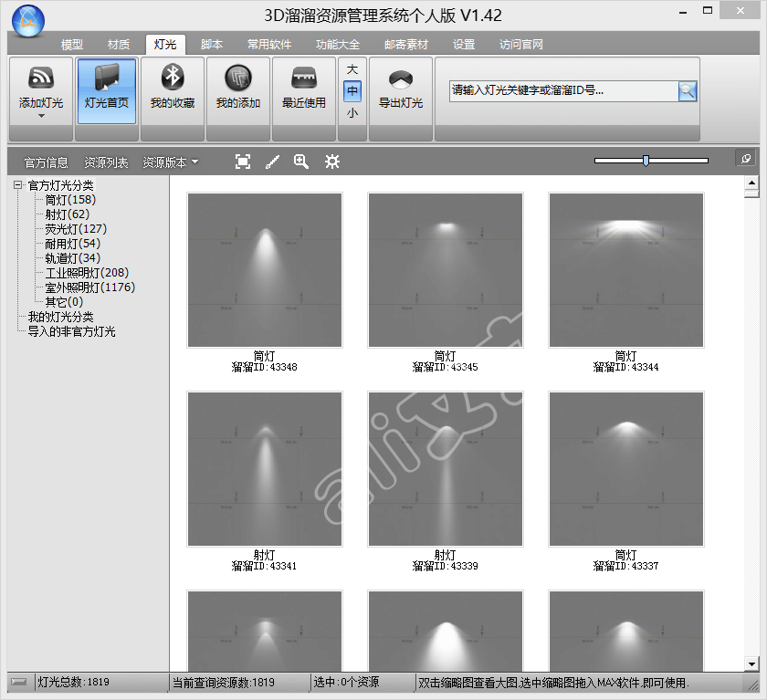This screenshot has height=700, width=767.
Task: Click the 添加灯光 add-light icon
Action: point(41,78)
